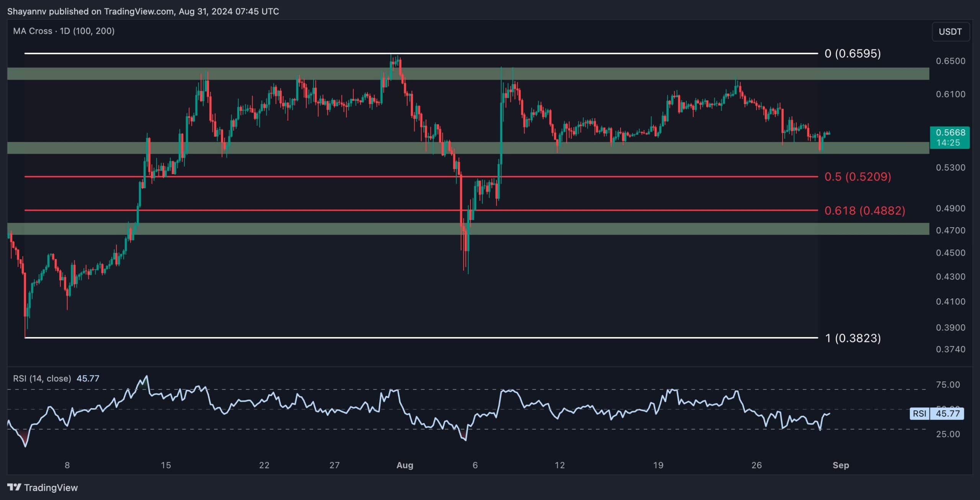Click the 0.4100 price axis label

[951, 301]
